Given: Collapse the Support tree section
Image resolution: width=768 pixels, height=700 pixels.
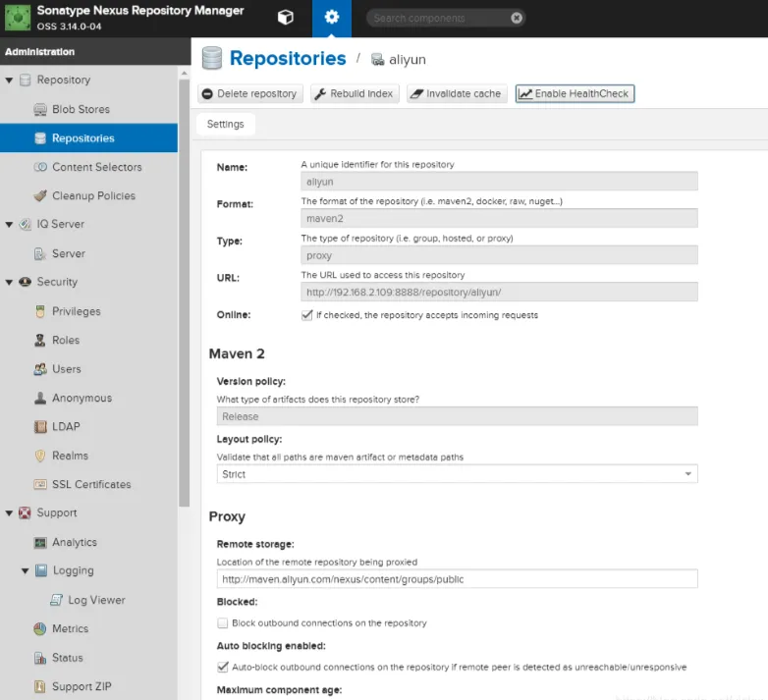Looking at the screenshot, I should point(9,513).
